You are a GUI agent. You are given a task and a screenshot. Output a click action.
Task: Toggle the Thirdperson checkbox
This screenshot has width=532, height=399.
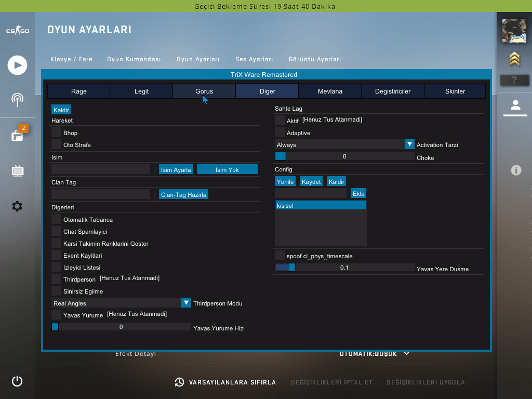[56, 279]
